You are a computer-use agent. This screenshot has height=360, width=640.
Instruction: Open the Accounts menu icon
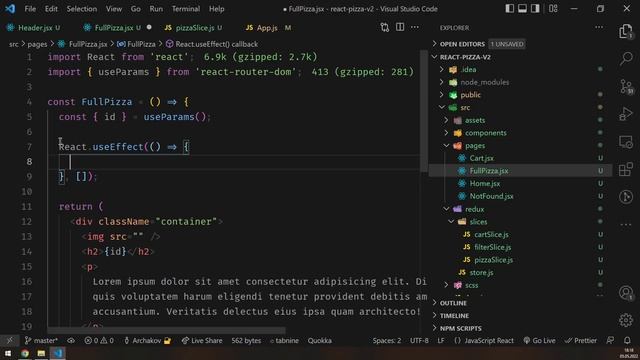click(626, 293)
